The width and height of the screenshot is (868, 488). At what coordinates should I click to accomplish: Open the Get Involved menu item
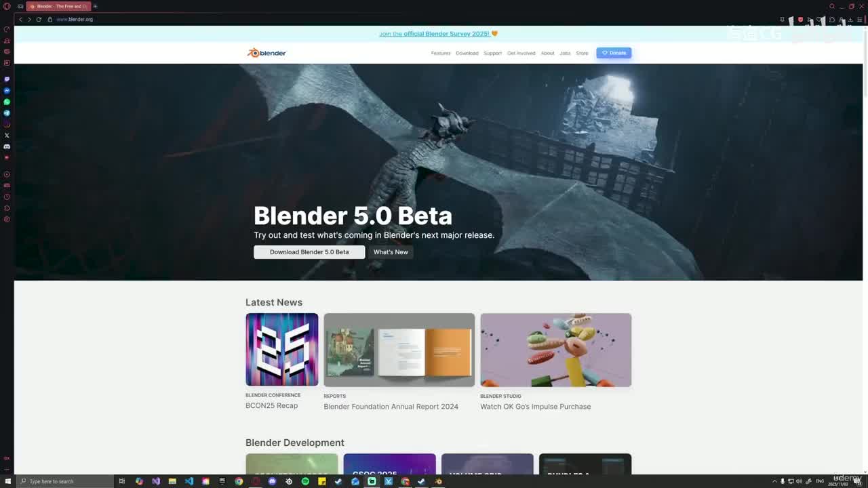521,53
